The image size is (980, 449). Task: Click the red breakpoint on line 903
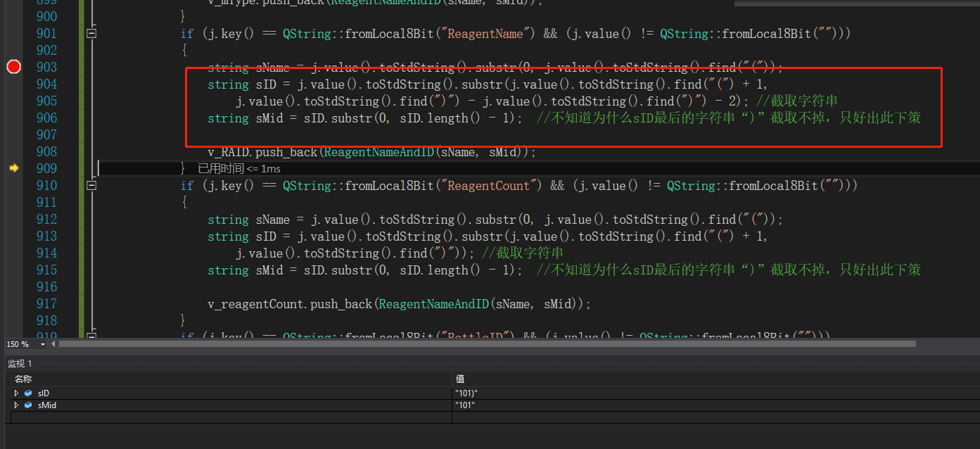click(x=13, y=67)
